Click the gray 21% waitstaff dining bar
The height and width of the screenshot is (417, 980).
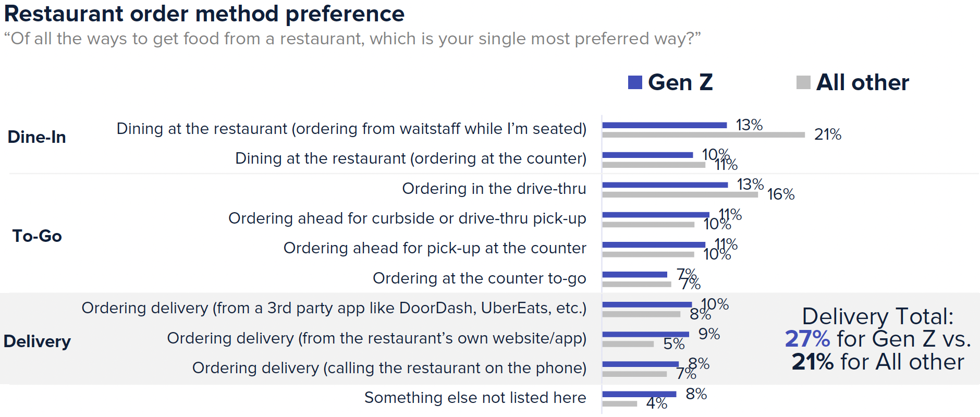703,135
